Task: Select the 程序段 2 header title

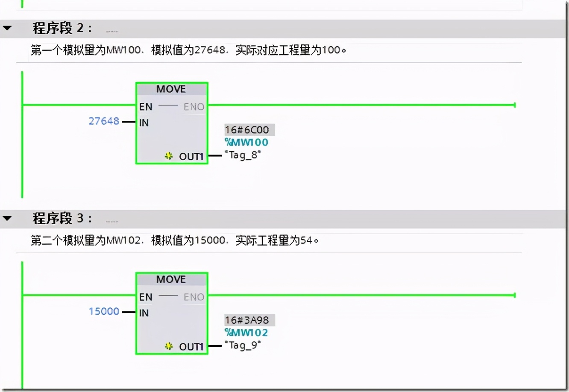Action: click(x=62, y=29)
